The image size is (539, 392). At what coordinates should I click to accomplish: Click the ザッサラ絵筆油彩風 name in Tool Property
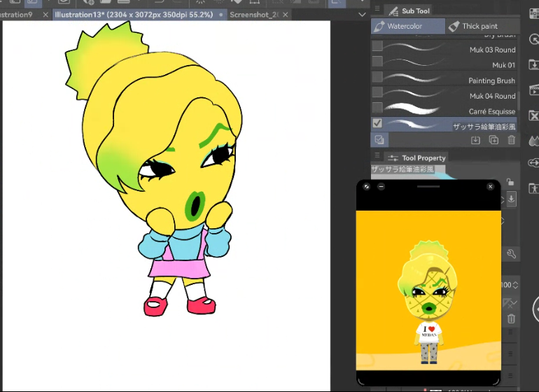tap(402, 169)
